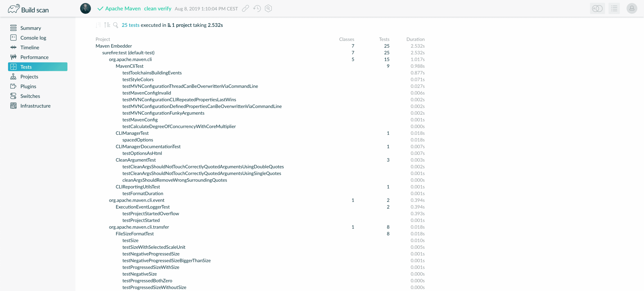This screenshot has width=644, height=291.
Task: Select the testOptionsAsHtml test row
Action: click(x=142, y=153)
